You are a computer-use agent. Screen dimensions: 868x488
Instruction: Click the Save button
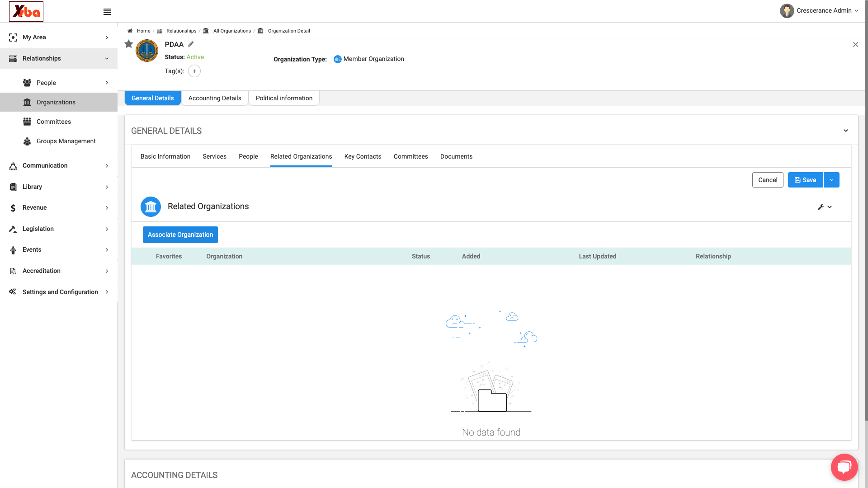[x=806, y=180]
